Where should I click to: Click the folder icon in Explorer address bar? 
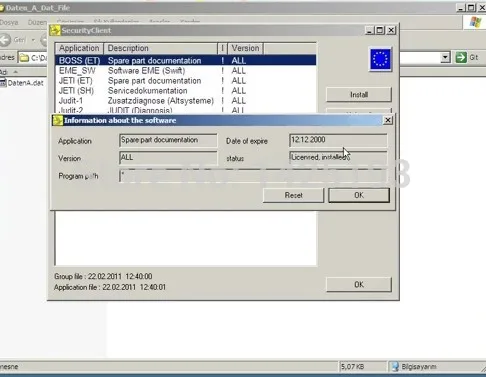[x=24, y=58]
